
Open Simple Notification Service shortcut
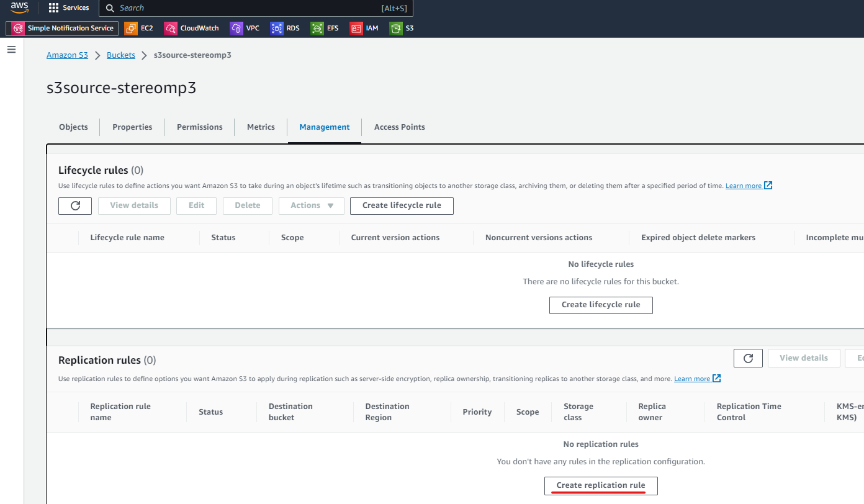(x=62, y=28)
